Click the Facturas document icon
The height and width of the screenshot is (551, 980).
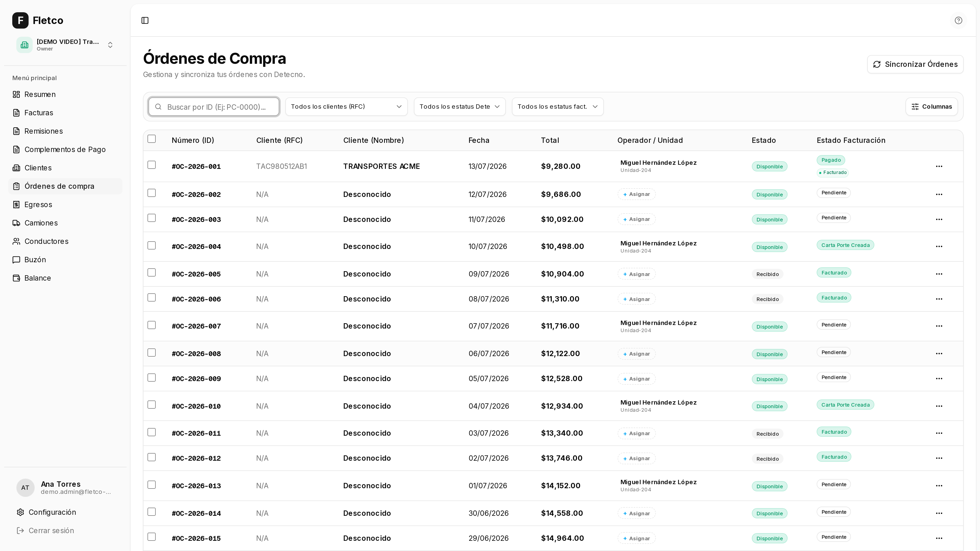tap(16, 113)
